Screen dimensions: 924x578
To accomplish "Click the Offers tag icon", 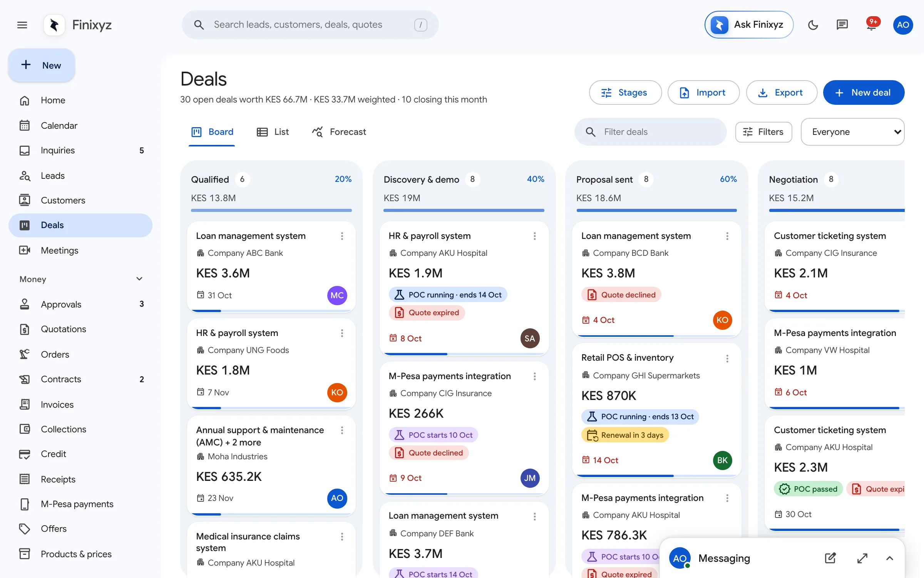I will [x=25, y=529].
